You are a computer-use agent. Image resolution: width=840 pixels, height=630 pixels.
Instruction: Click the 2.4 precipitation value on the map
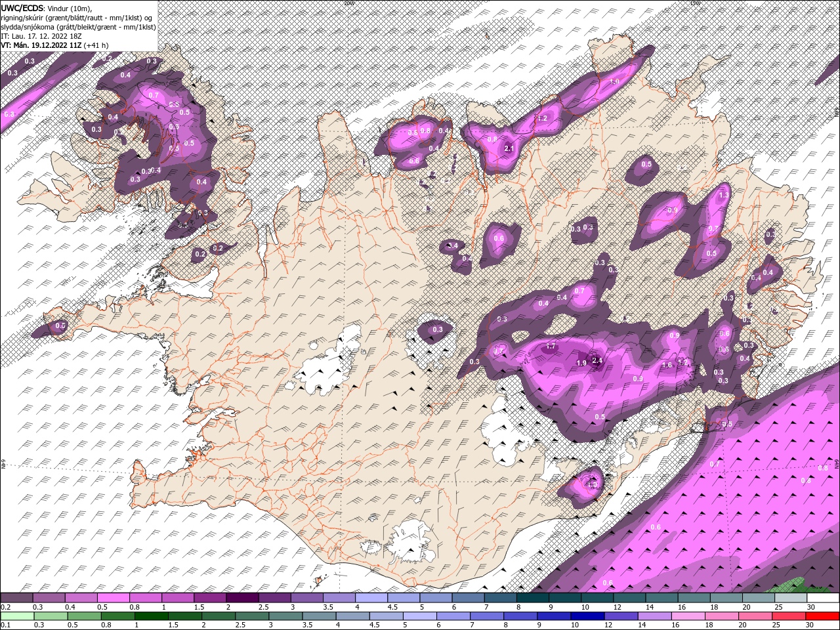pyautogui.click(x=597, y=360)
